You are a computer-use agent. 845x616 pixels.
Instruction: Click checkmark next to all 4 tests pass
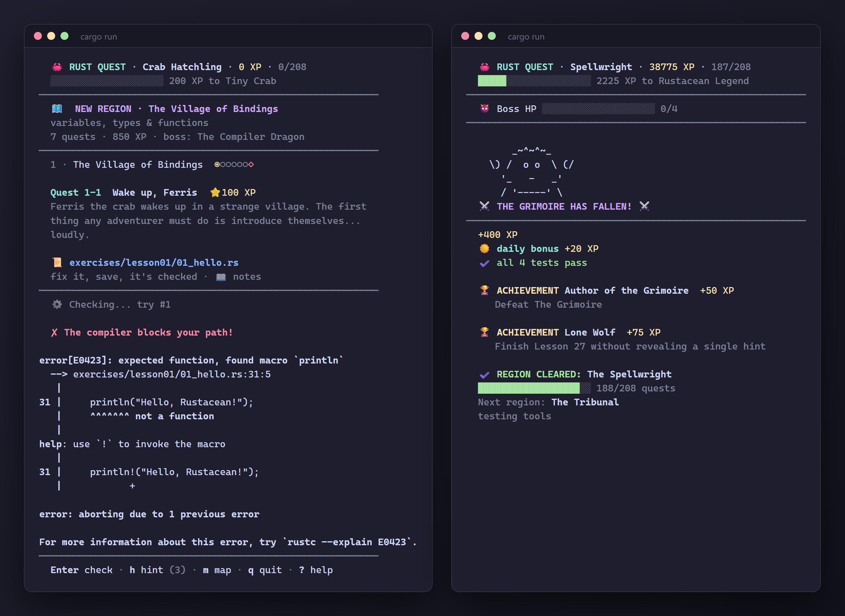pyautogui.click(x=484, y=263)
